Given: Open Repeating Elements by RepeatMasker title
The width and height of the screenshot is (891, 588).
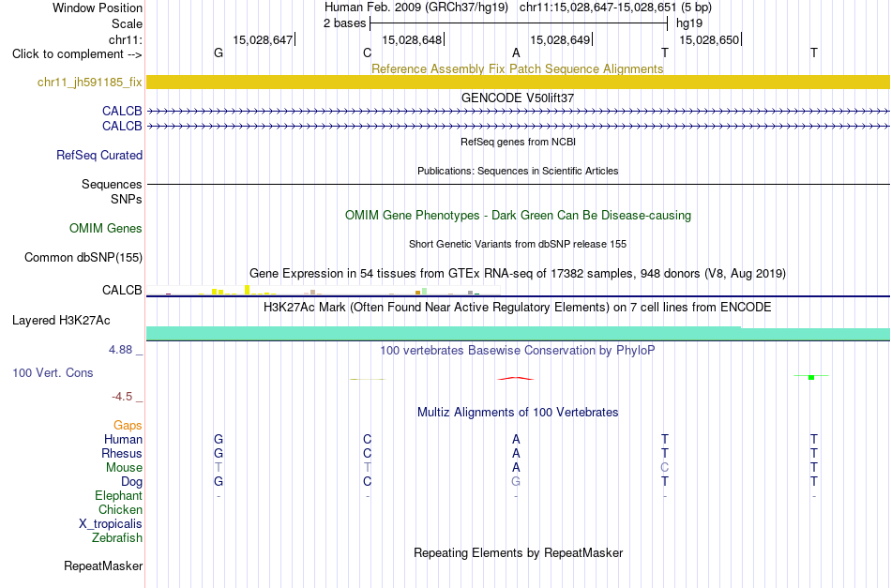Looking at the screenshot, I should pos(519,552).
